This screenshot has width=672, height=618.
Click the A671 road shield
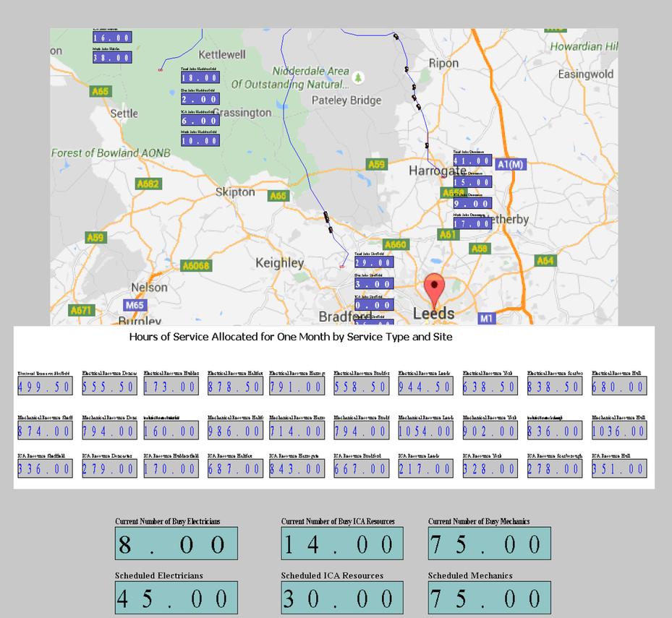[x=82, y=310]
